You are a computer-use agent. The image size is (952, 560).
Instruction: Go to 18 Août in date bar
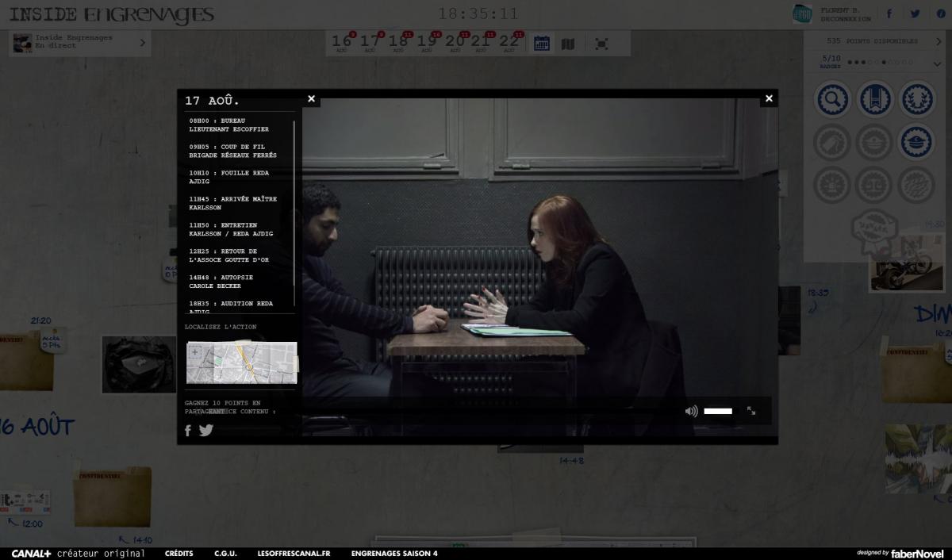pyautogui.click(x=398, y=43)
